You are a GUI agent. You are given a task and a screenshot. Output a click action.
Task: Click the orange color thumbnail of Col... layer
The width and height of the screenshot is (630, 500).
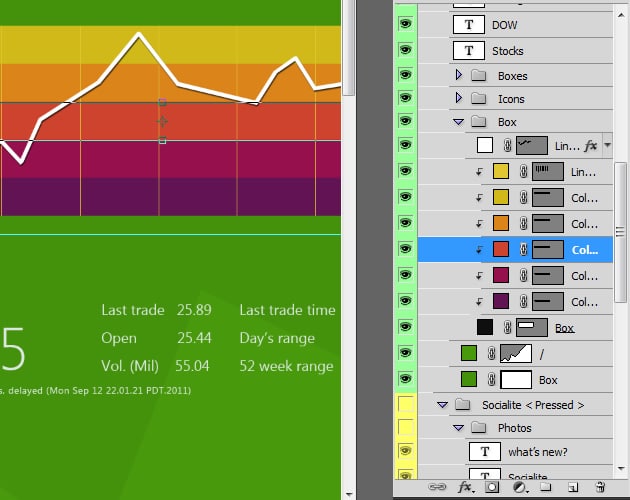click(x=501, y=223)
